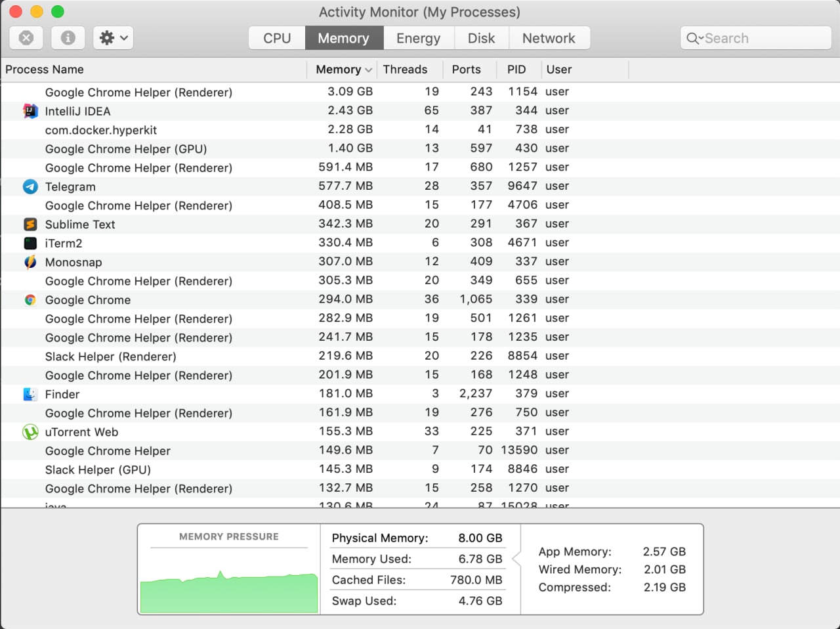Click the Monosnap process name
Image resolution: width=840 pixels, height=629 pixels.
pos(73,262)
